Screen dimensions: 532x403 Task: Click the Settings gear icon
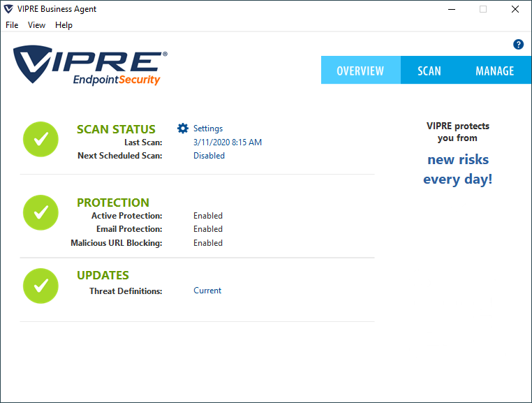click(x=183, y=129)
